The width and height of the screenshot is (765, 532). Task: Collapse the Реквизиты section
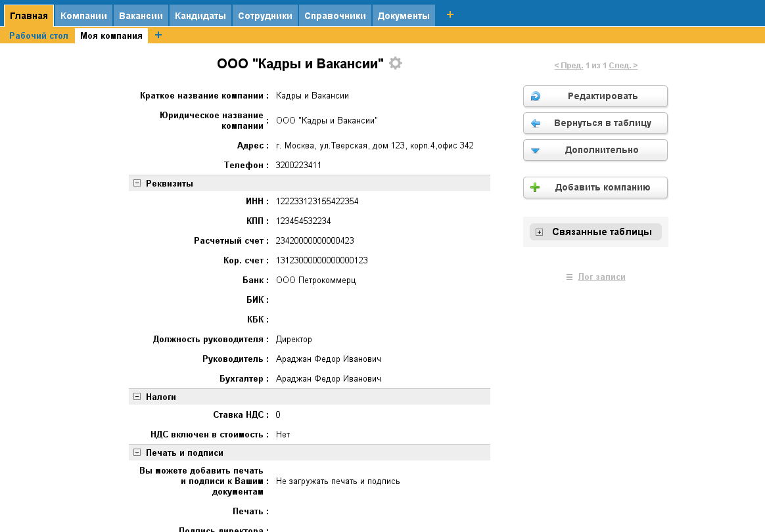(x=137, y=183)
